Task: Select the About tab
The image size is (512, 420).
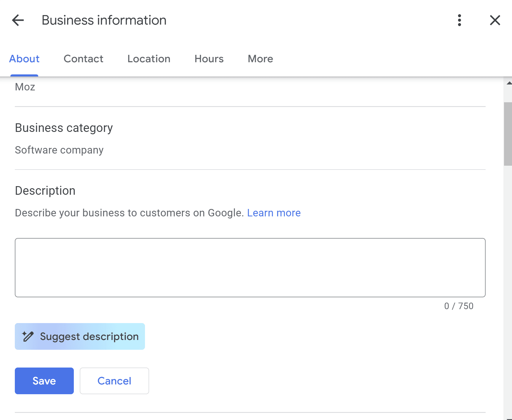Action: 24,59
